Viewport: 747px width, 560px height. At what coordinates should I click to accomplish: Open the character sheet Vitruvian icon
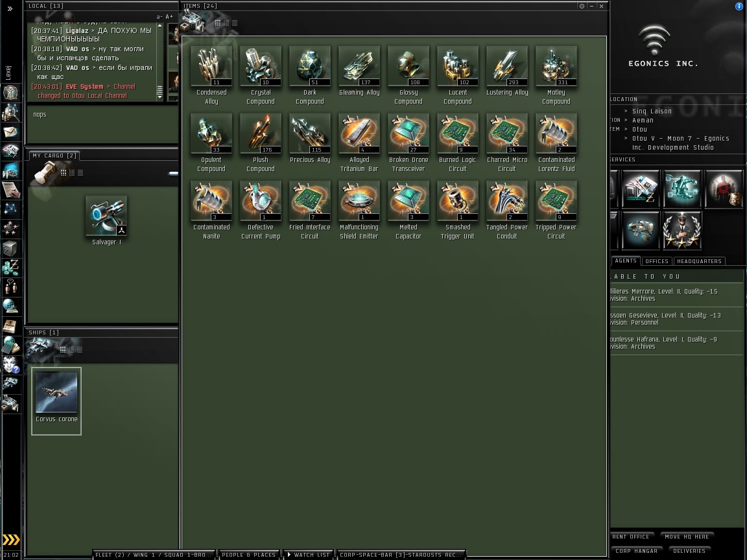click(x=10, y=93)
